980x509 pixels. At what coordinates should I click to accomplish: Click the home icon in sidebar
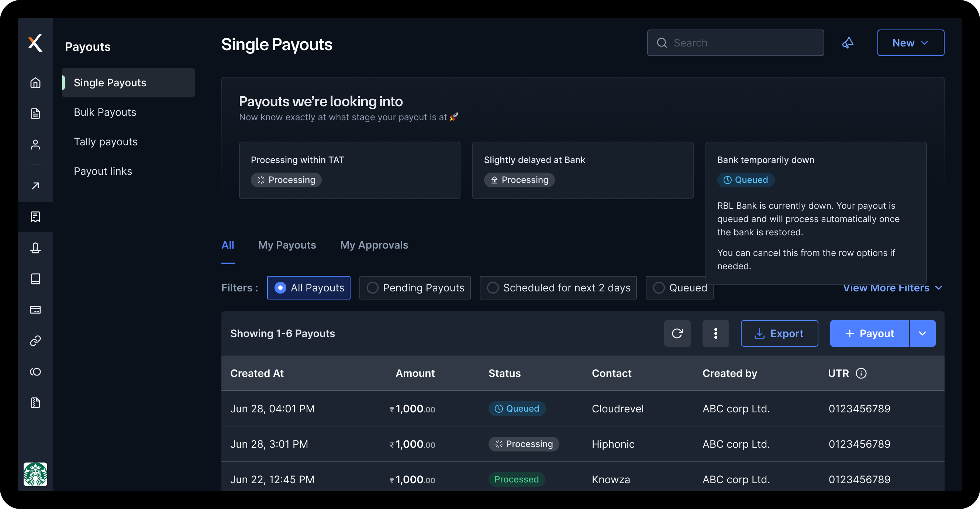35,83
